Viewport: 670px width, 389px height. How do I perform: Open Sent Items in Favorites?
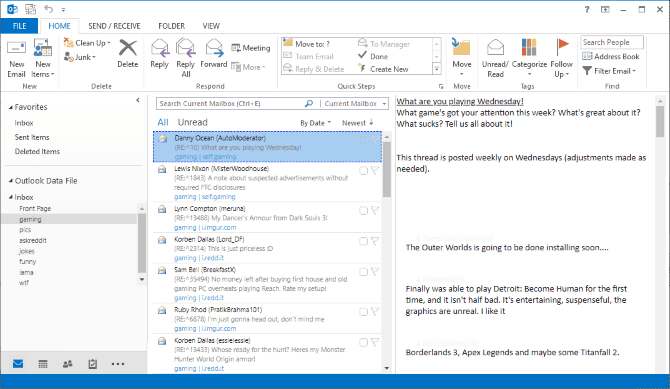(x=32, y=137)
